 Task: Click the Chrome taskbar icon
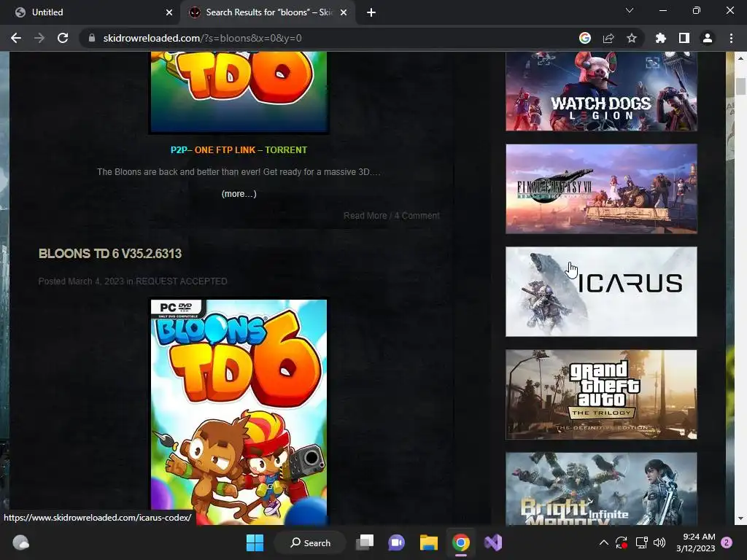(x=461, y=542)
